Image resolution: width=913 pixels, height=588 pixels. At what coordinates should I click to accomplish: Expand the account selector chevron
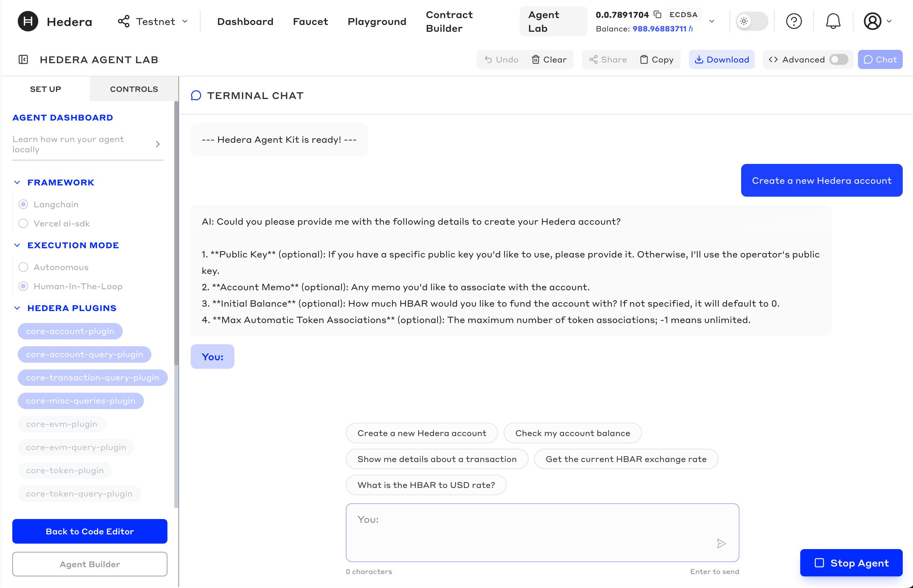click(x=712, y=22)
